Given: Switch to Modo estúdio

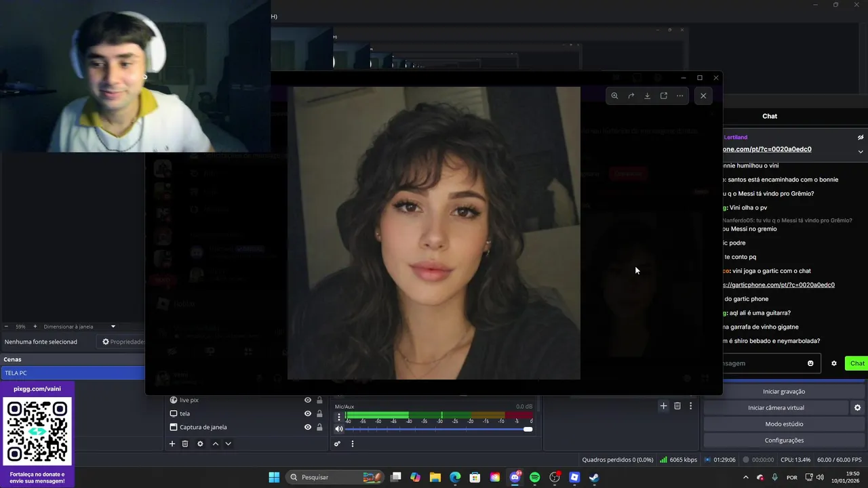Looking at the screenshot, I should tap(784, 424).
